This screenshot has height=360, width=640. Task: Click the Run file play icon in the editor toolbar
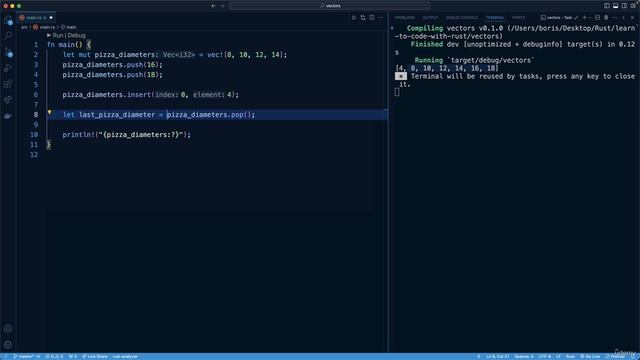354,18
